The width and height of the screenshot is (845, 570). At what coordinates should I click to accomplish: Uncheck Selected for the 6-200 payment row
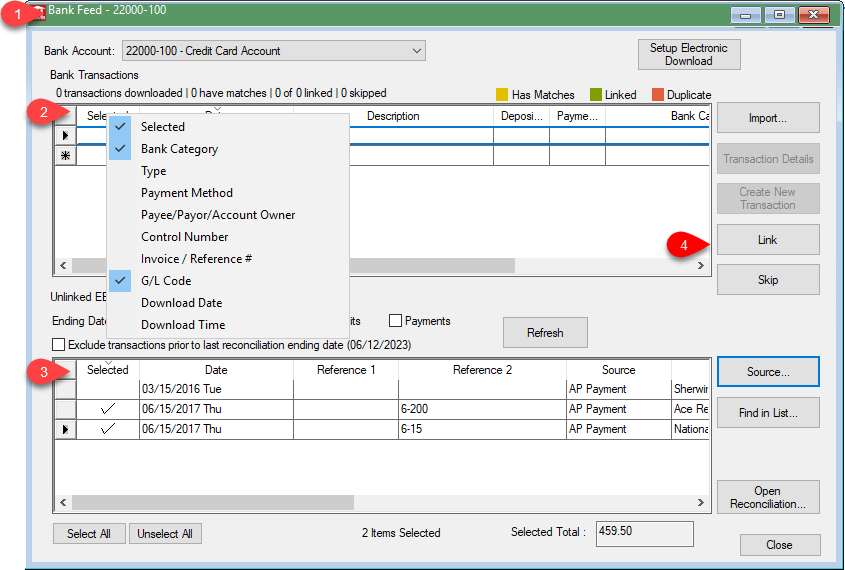(x=108, y=409)
